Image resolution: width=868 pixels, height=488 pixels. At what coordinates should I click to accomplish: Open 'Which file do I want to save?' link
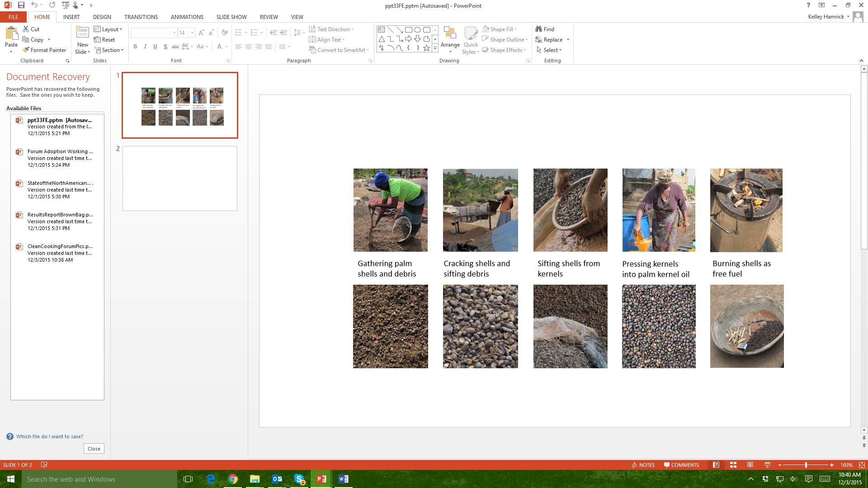[x=50, y=436]
